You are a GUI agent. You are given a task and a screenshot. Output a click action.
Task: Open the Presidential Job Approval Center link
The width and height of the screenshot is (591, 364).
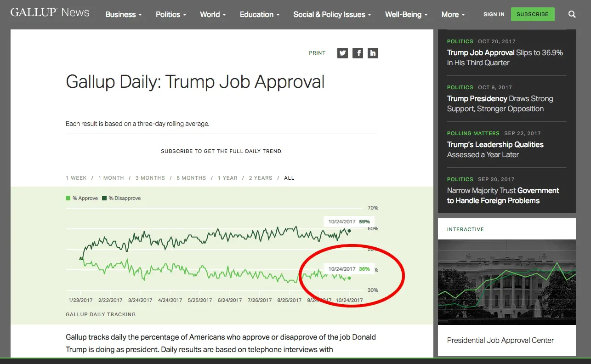500,341
